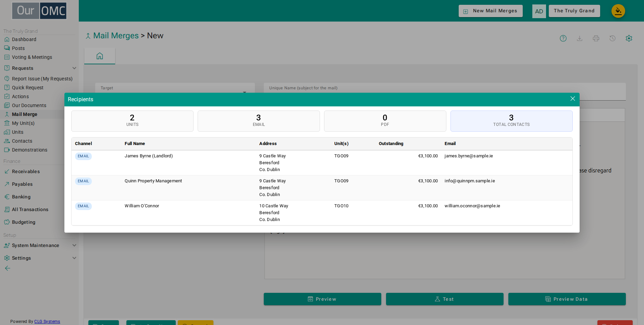Expand the Requests menu chevron
Screen dimensions: 644x325
(x=74, y=68)
